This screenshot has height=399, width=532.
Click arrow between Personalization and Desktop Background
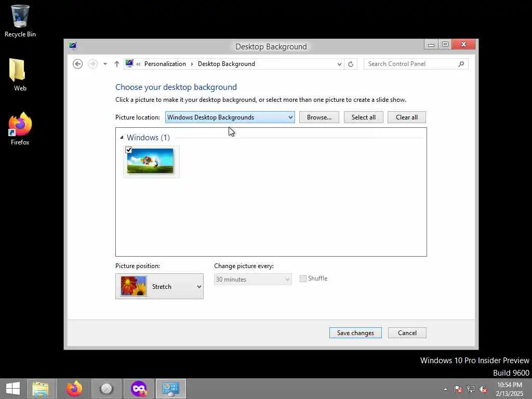click(x=192, y=64)
